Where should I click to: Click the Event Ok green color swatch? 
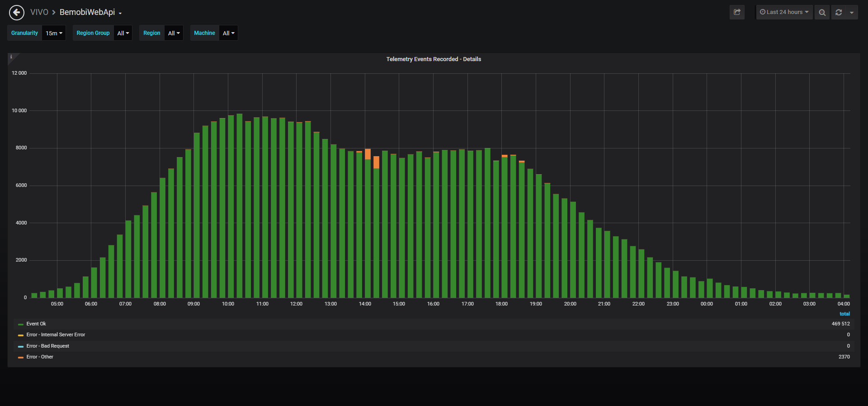pos(21,325)
